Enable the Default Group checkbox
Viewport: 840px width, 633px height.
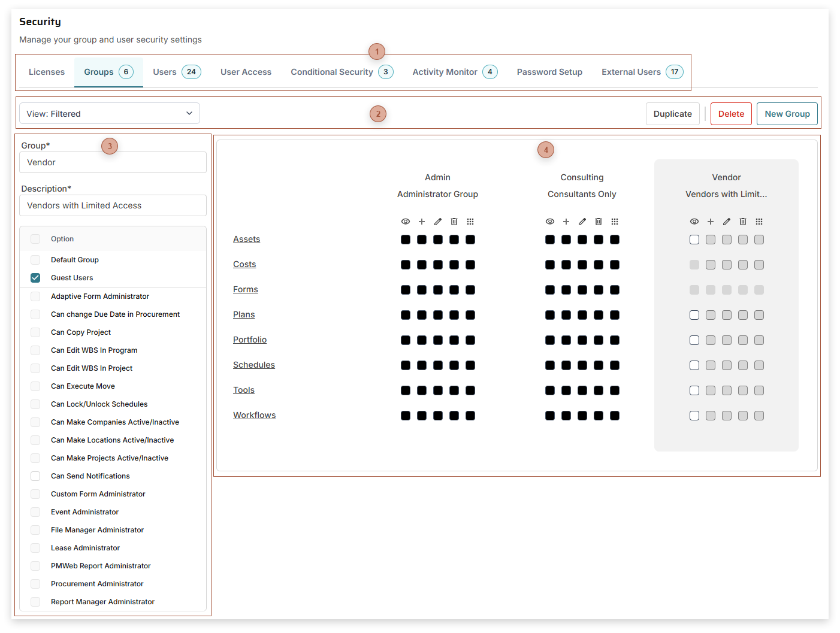(x=35, y=260)
